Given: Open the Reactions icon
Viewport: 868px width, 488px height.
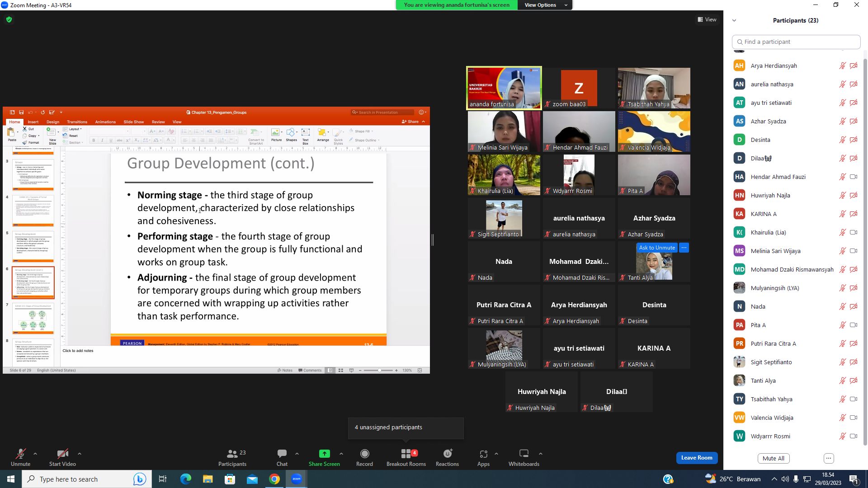Looking at the screenshot, I should 448,454.
